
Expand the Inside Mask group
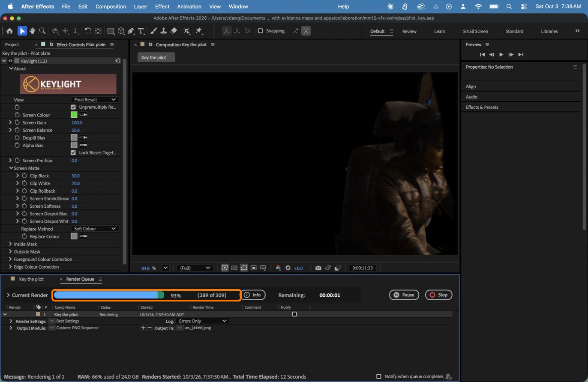pyautogui.click(x=10, y=244)
